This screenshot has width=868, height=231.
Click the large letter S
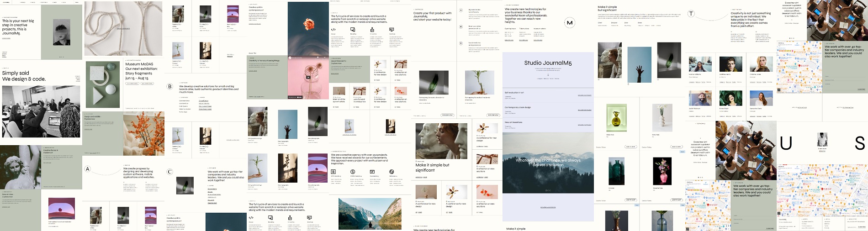pos(859,143)
